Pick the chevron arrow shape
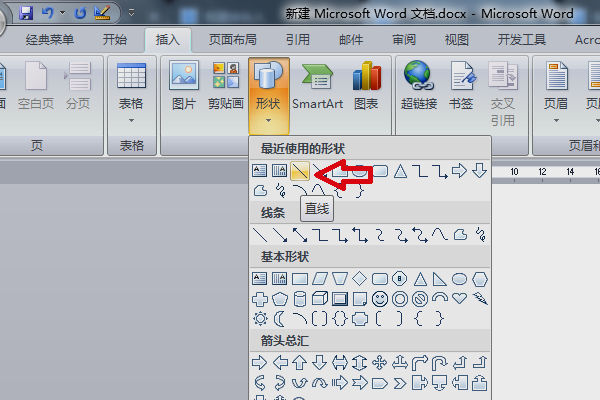 click(400, 383)
